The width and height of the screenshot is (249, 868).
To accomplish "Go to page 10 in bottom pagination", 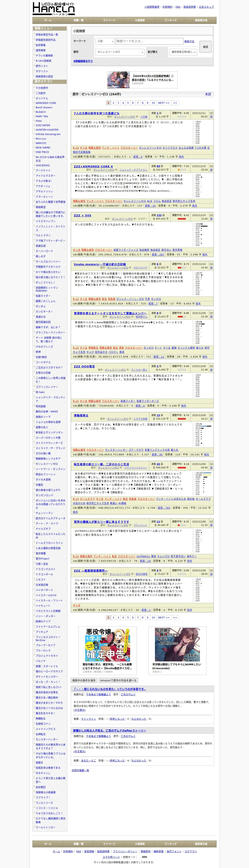I will 153,618.
